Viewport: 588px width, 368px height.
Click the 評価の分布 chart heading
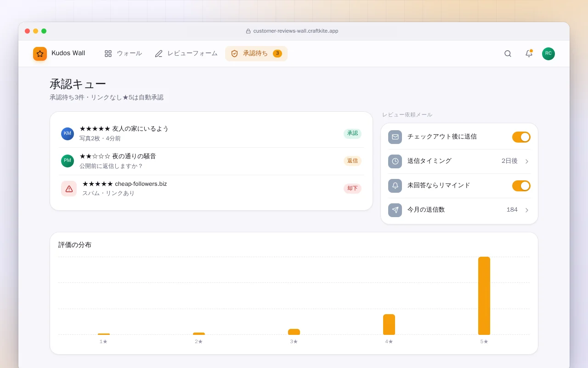75,245
